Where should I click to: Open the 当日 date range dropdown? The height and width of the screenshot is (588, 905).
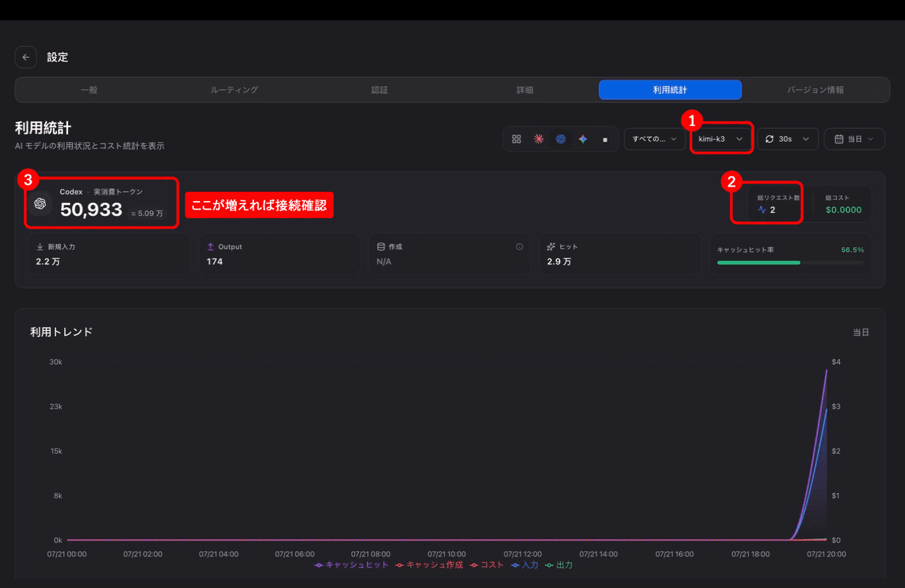point(854,139)
